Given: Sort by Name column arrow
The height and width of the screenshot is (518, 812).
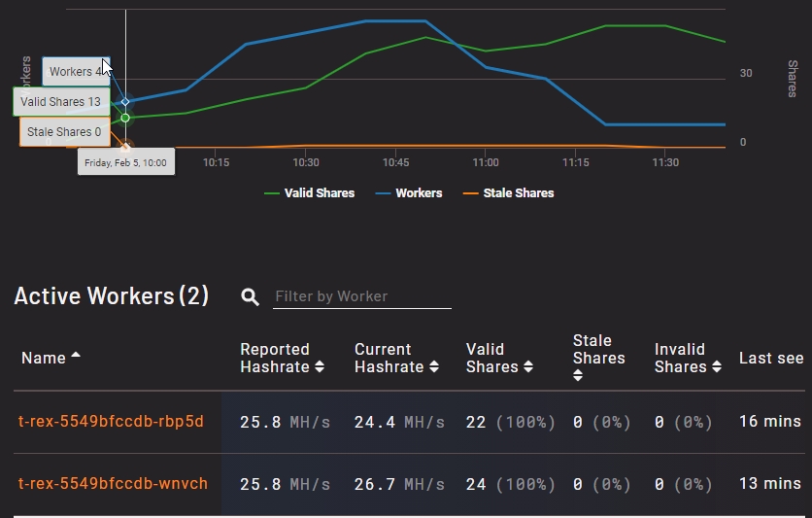Looking at the screenshot, I should click(76, 357).
